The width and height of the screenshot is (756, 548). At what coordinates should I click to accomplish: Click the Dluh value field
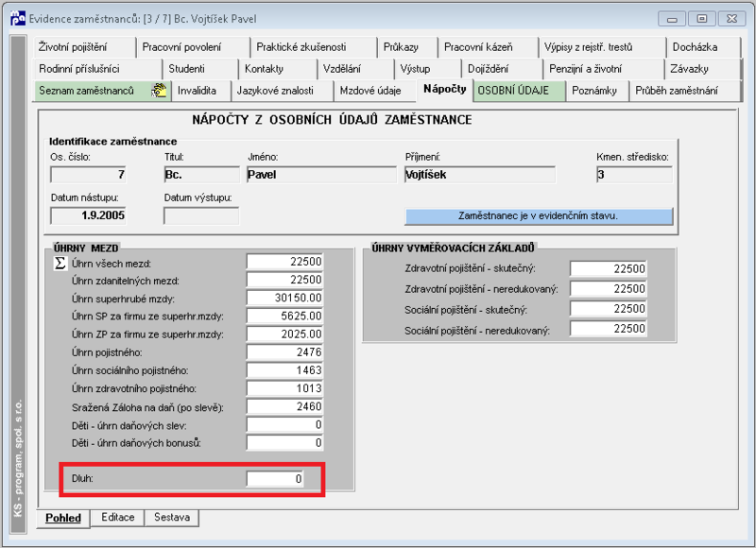(275, 479)
